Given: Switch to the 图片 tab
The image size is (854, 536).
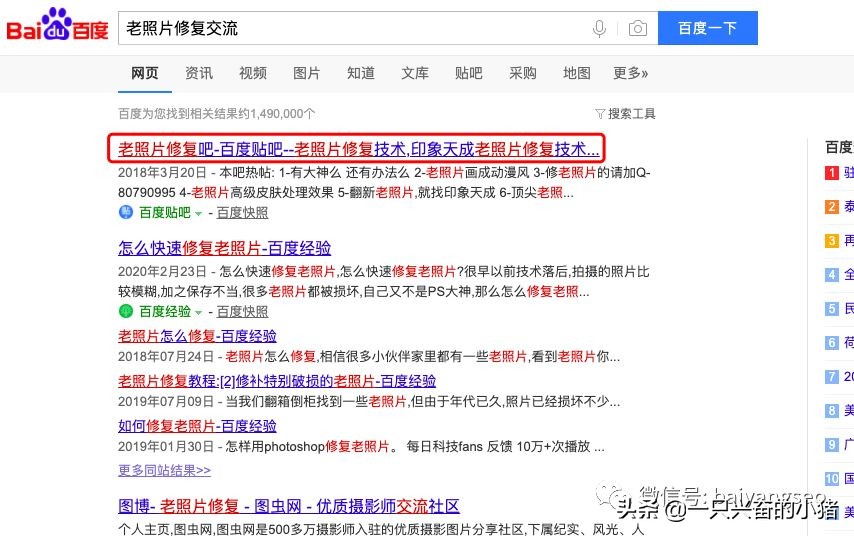Looking at the screenshot, I should (307, 73).
